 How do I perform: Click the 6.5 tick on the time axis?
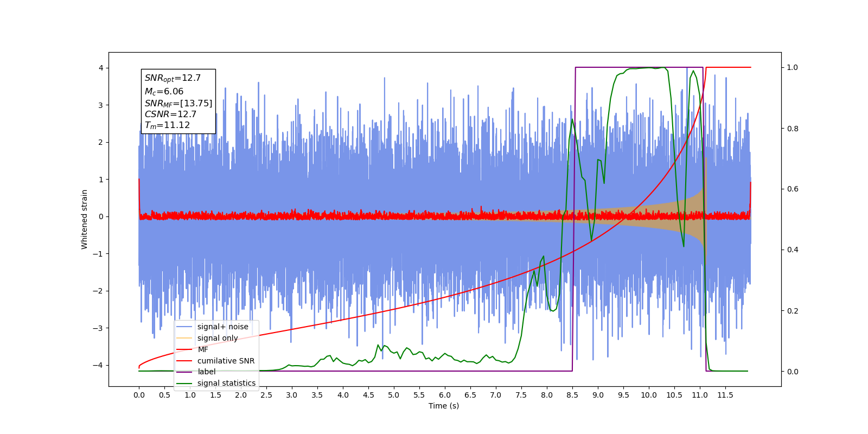tap(470, 395)
